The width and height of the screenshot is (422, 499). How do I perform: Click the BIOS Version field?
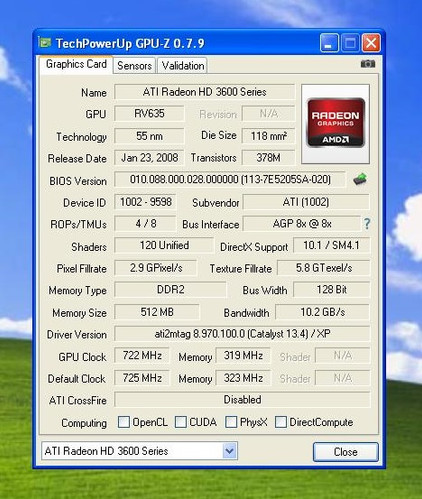coord(230,180)
